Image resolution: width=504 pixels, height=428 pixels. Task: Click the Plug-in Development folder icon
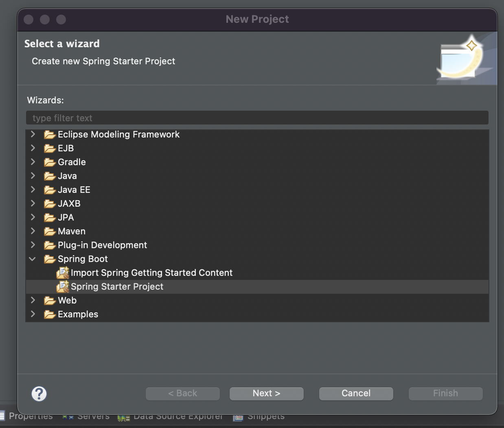[50, 245]
